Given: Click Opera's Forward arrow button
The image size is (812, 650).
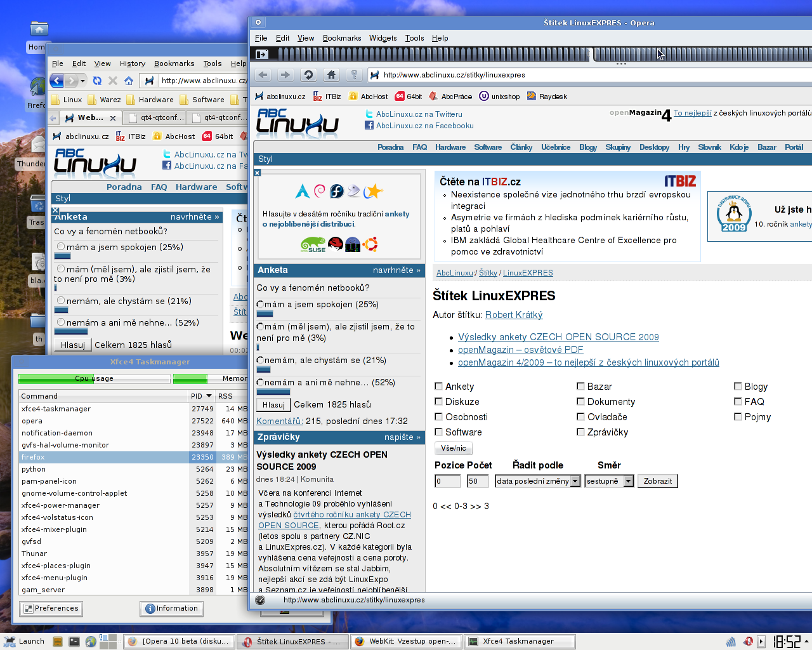Looking at the screenshot, I should 285,75.
